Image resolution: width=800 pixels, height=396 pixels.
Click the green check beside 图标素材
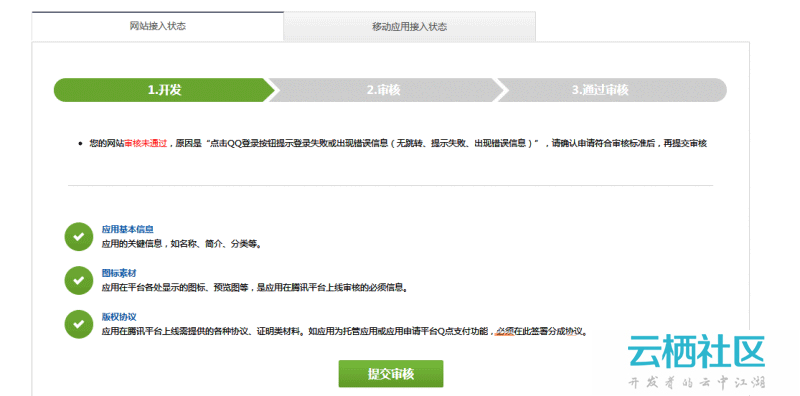[x=79, y=280]
